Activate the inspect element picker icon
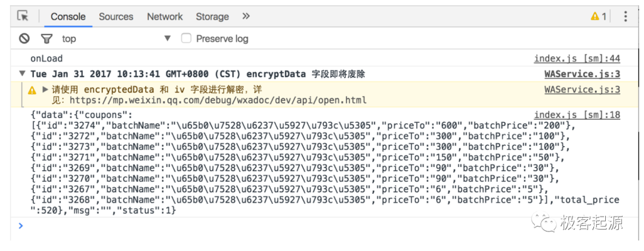644x251 pixels. pos(23,17)
